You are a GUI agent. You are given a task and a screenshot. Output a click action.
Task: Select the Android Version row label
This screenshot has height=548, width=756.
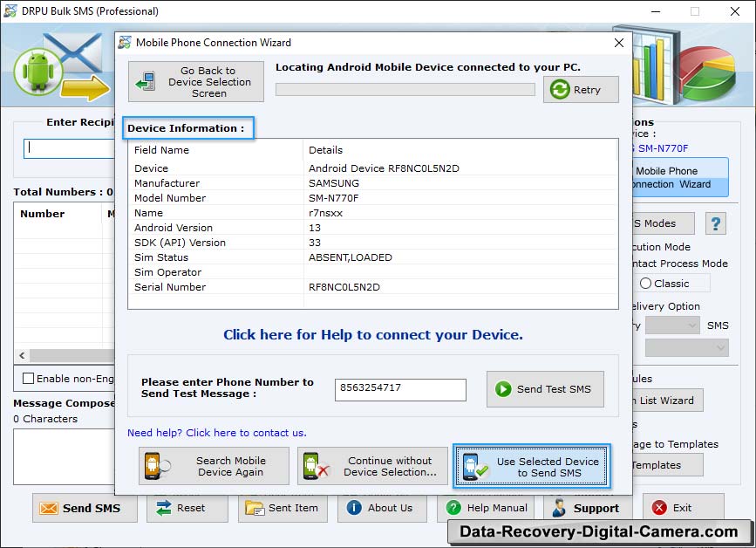(x=174, y=228)
